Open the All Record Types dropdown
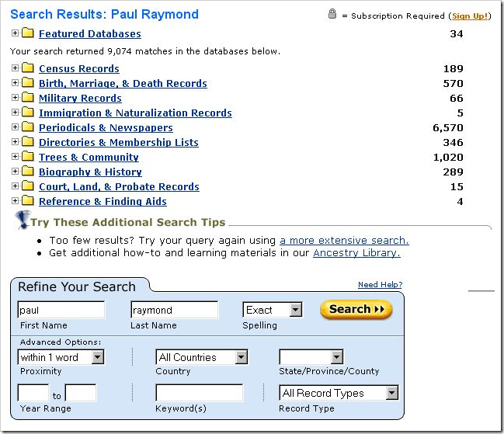Screen dimensions: 504x434 391,393
